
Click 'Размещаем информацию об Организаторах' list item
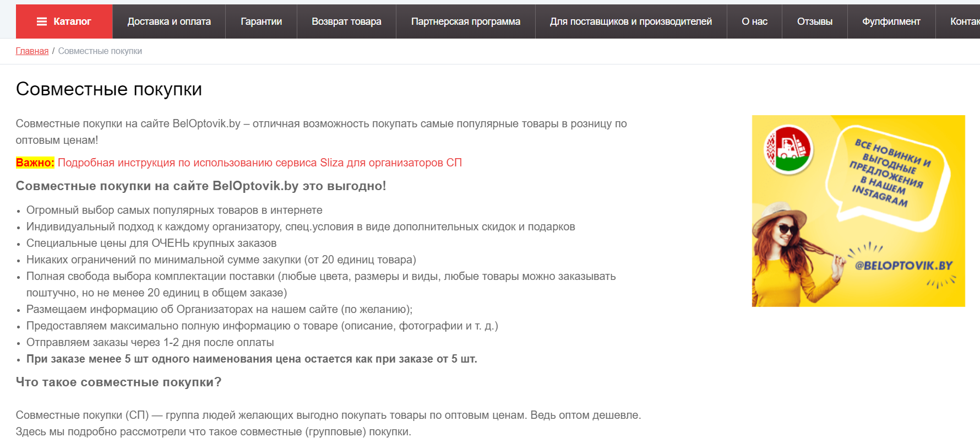pos(220,309)
